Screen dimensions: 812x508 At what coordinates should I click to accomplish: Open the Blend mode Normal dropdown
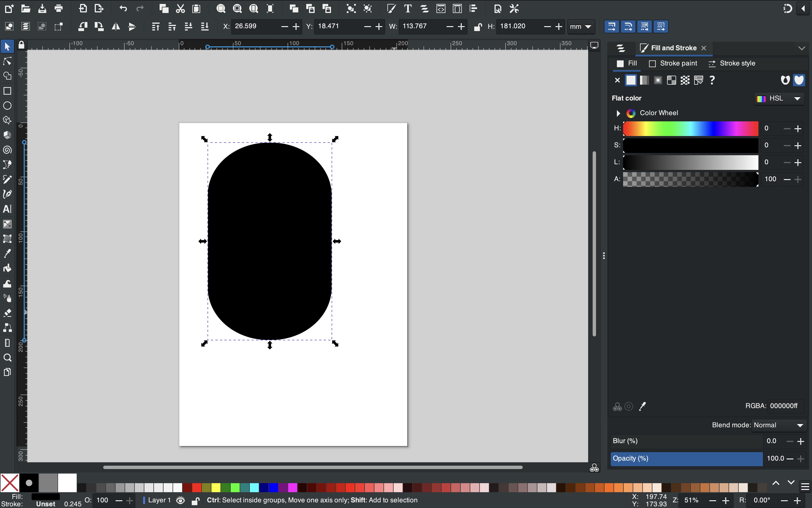tap(778, 425)
